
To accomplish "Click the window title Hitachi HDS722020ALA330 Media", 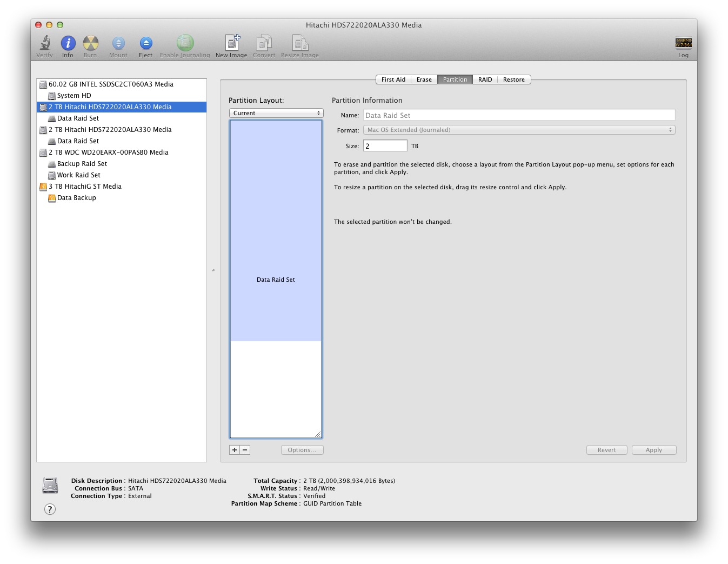I will pos(364,25).
